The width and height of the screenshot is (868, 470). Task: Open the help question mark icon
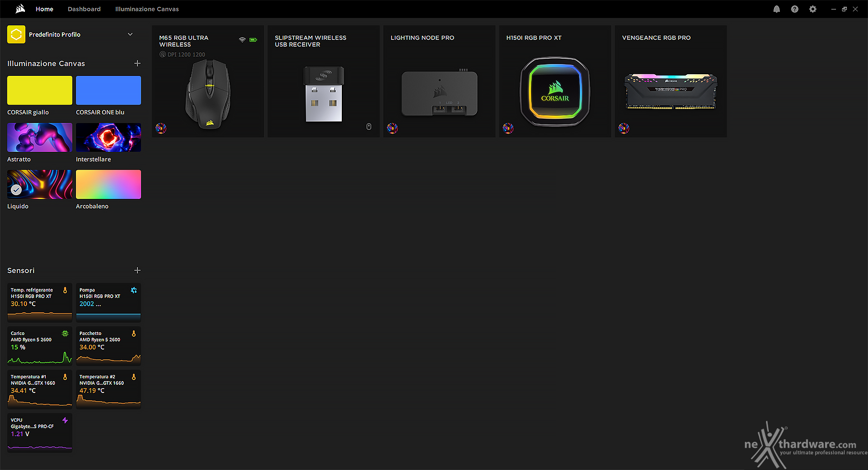[x=795, y=9]
